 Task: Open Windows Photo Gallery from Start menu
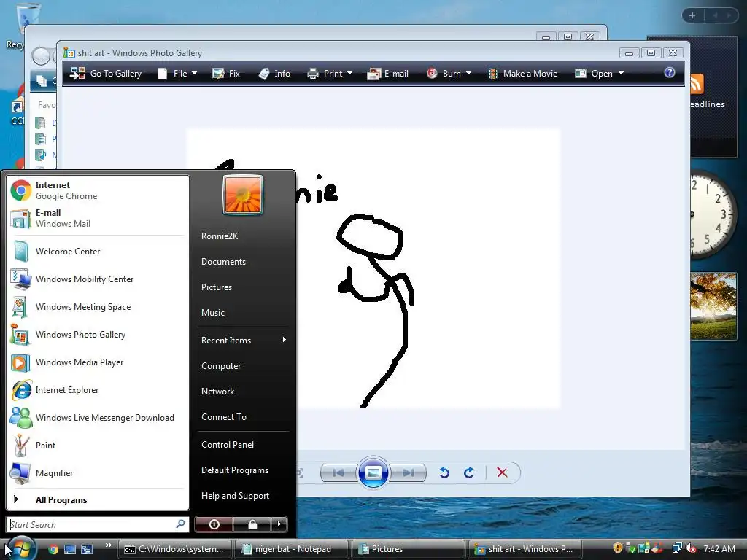(x=98, y=335)
